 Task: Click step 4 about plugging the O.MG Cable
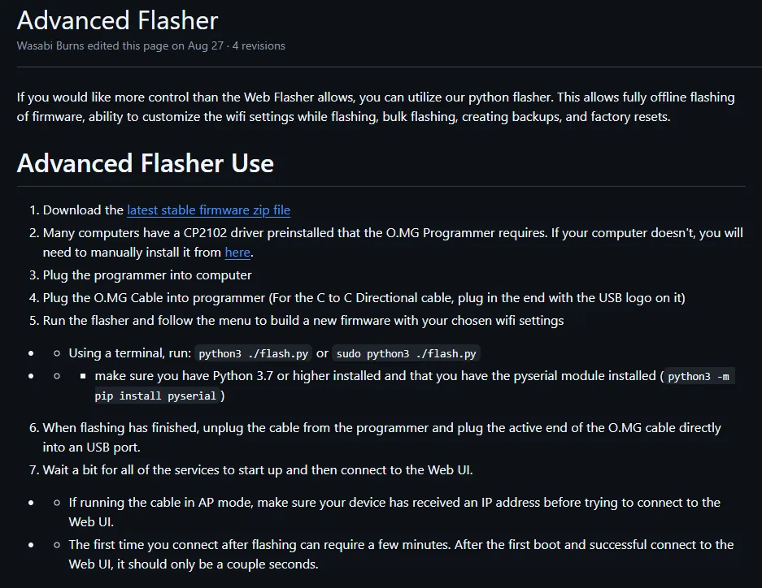pyautogui.click(x=364, y=297)
